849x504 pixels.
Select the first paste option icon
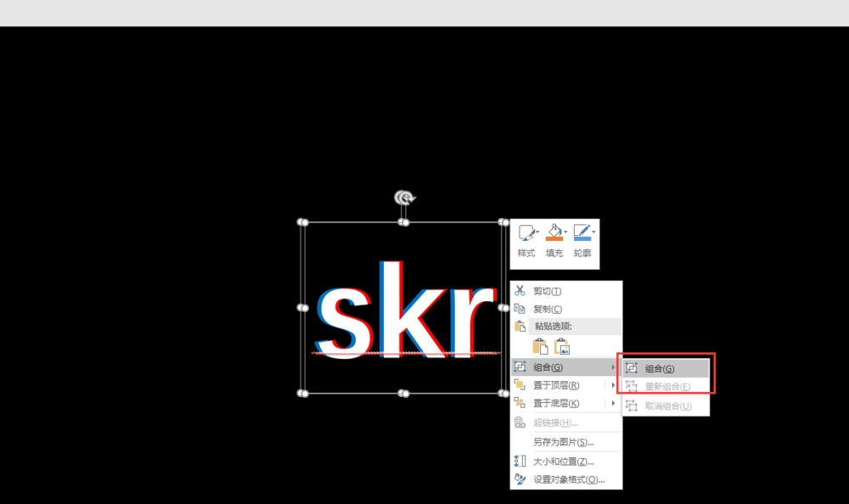click(541, 345)
